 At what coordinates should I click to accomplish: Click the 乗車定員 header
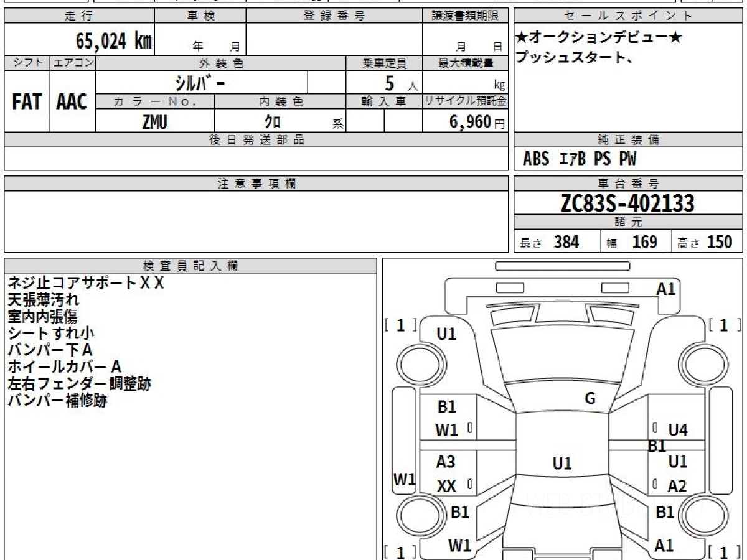pyautogui.click(x=384, y=63)
